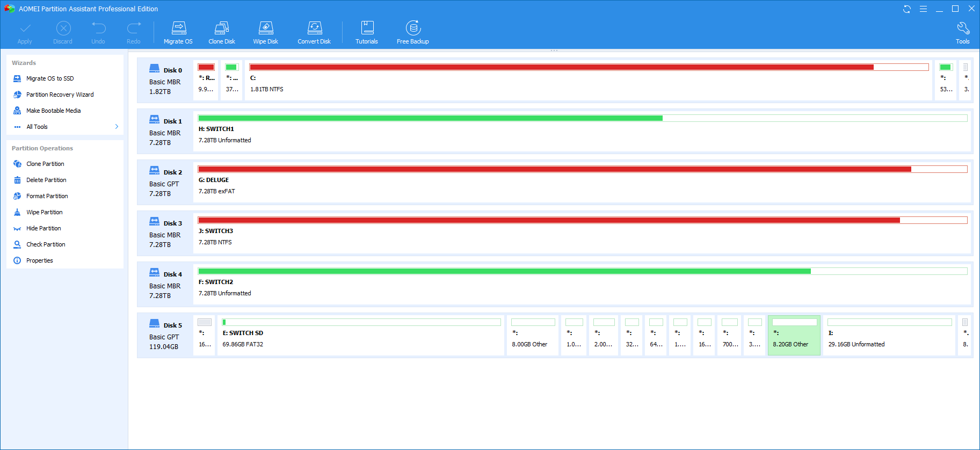This screenshot has width=980, height=450.
Task: Choose Clone Partition operation
Action: (x=45, y=164)
